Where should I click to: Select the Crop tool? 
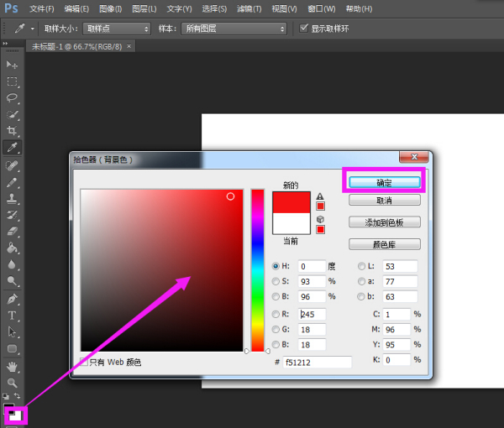click(x=12, y=131)
